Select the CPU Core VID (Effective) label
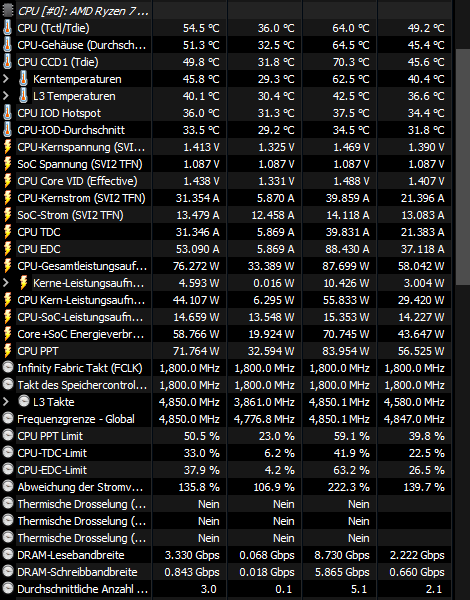The height and width of the screenshot is (600, 470). [77, 181]
